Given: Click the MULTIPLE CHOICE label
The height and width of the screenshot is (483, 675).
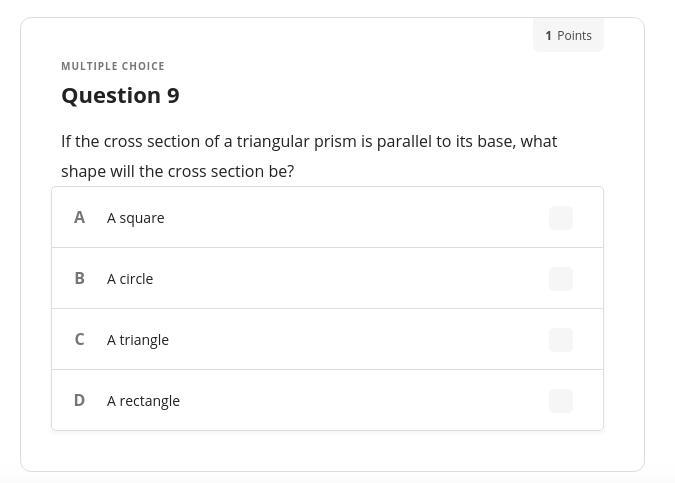Looking at the screenshot, I should pos(113,66).
